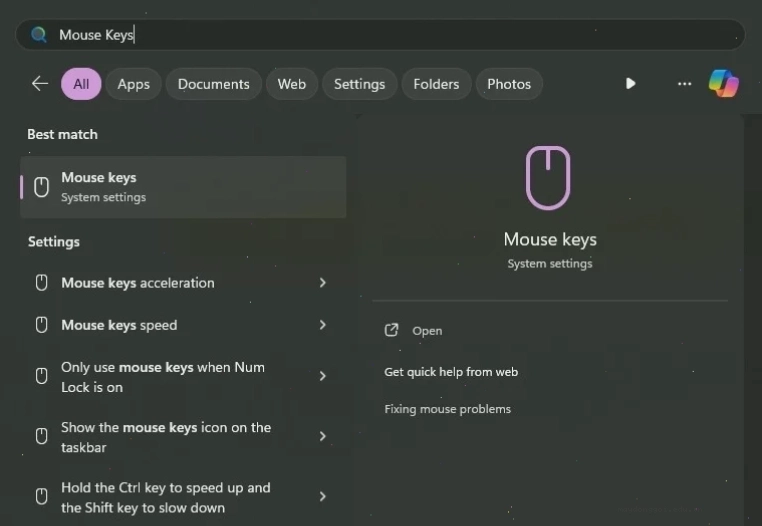Click the three-dots more options icon
762x526 pixels.
[684, 84]
